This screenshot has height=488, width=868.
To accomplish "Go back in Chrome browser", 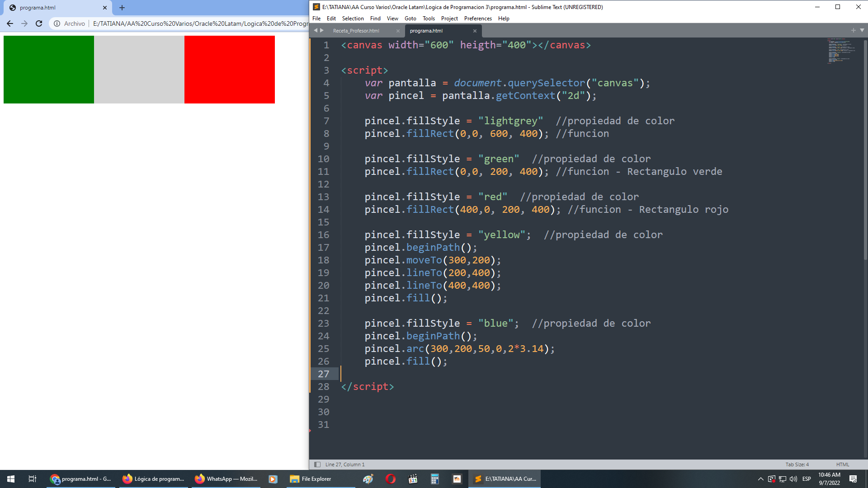I will (10, 23).
